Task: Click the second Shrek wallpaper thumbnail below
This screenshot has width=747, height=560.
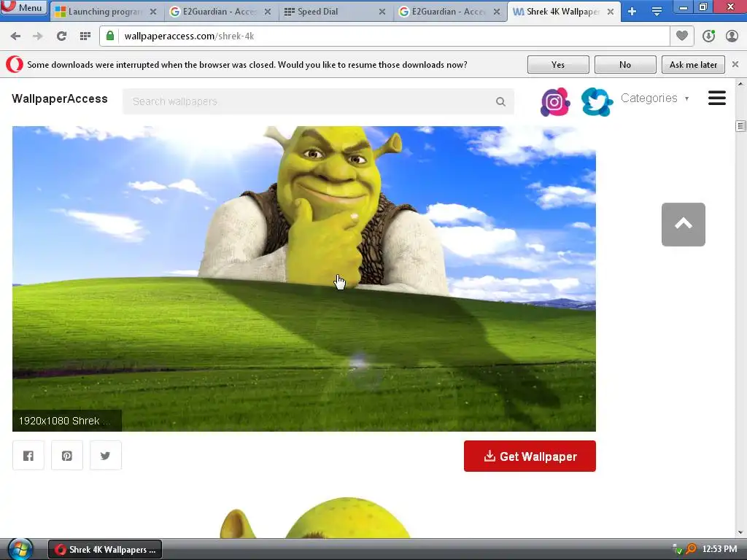Action: [314, 518]
